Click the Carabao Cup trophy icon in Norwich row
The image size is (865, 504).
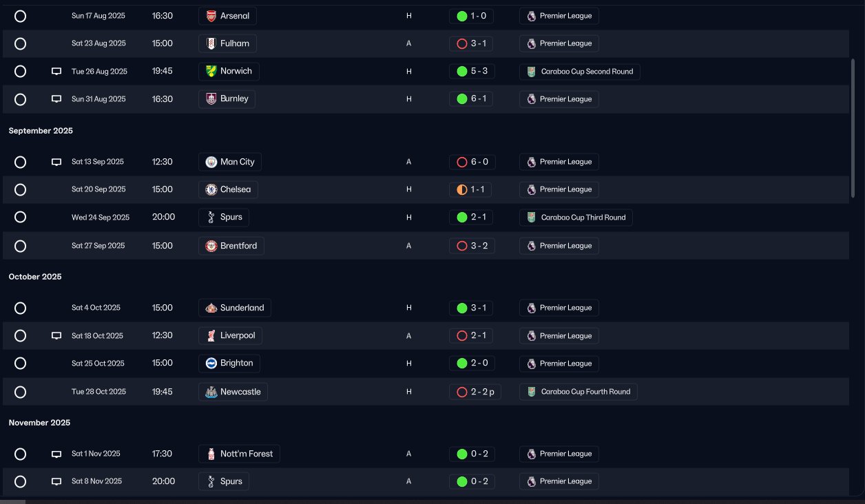(531, 72)
